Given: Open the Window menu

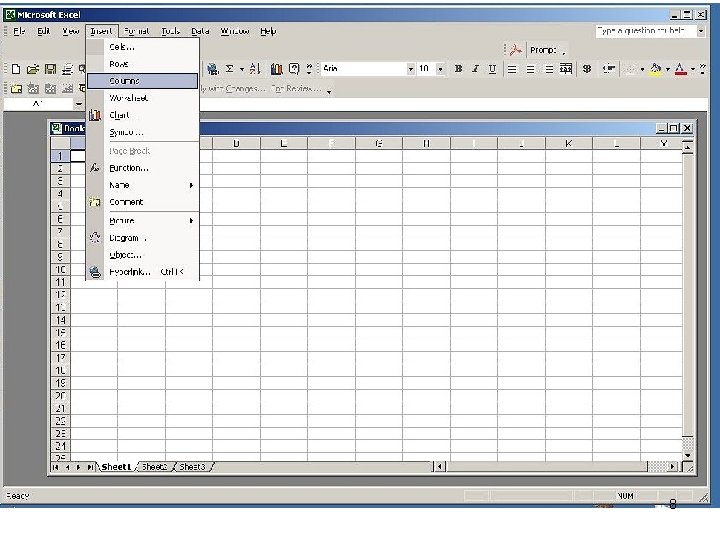Looking at the screenshot, I should 235,31.
